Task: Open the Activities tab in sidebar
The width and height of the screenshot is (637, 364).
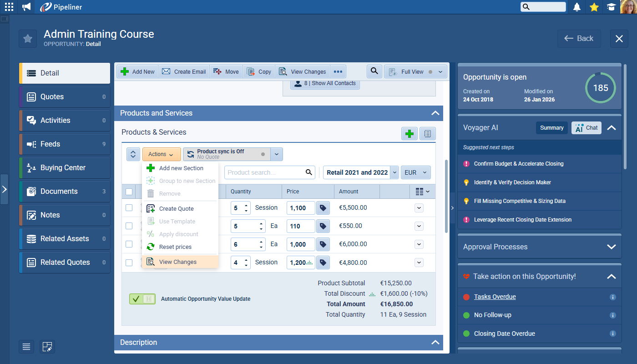Action: tap(65, 120)
